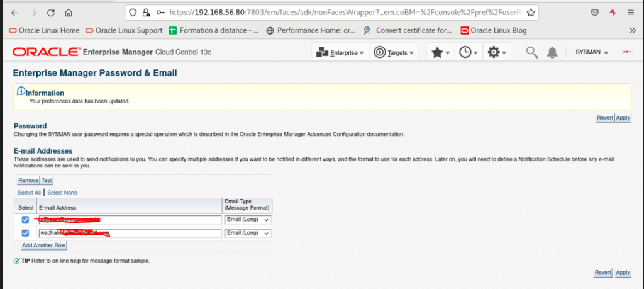Click the Test button

[x=47, y=180]
